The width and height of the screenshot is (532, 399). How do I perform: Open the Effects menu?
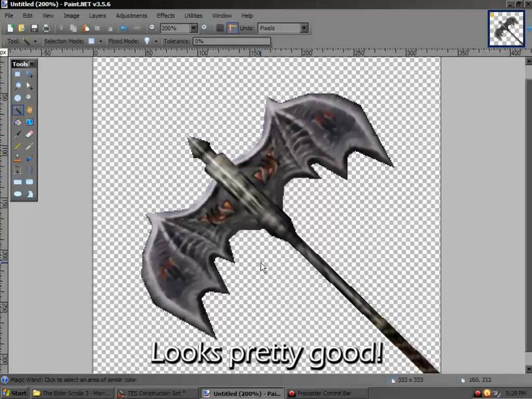click(x=166, y=15)
